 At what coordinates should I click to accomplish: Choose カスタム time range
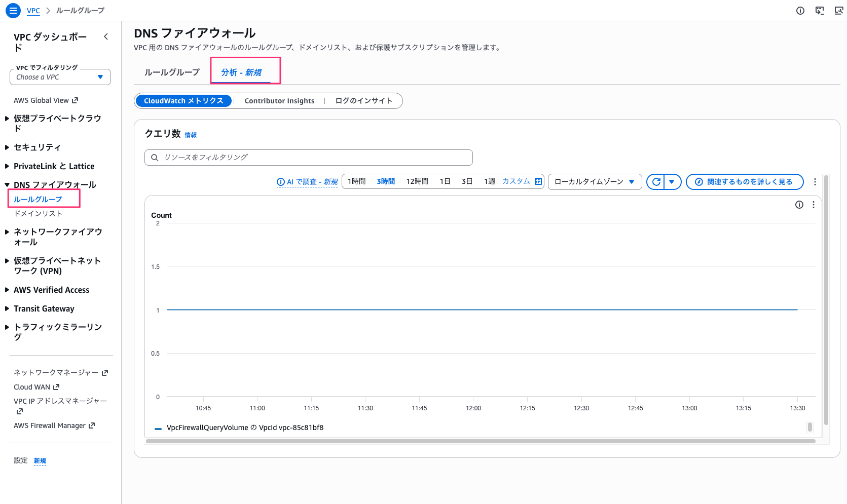(516, 181)
